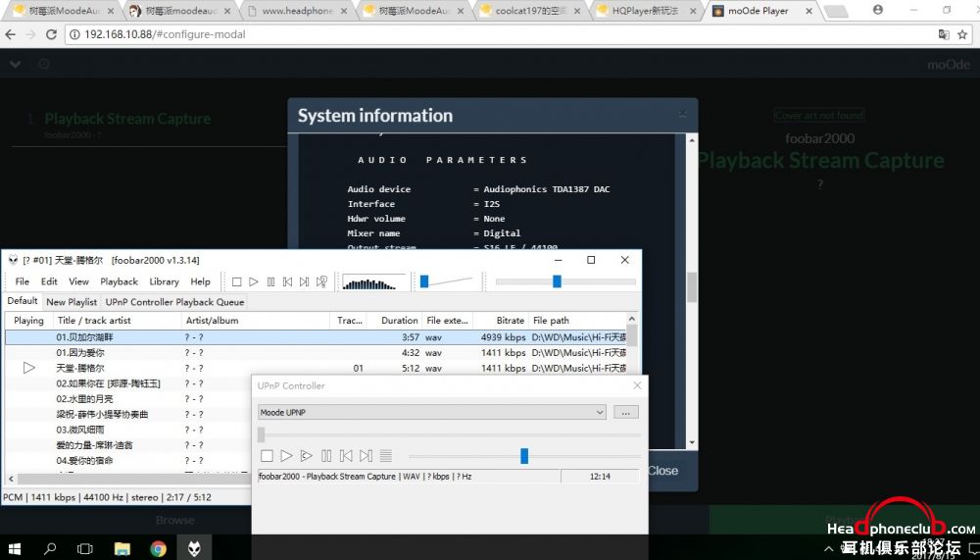
Task: Open the Edit menu in foobar2000
Action: (x=49, y=281)
